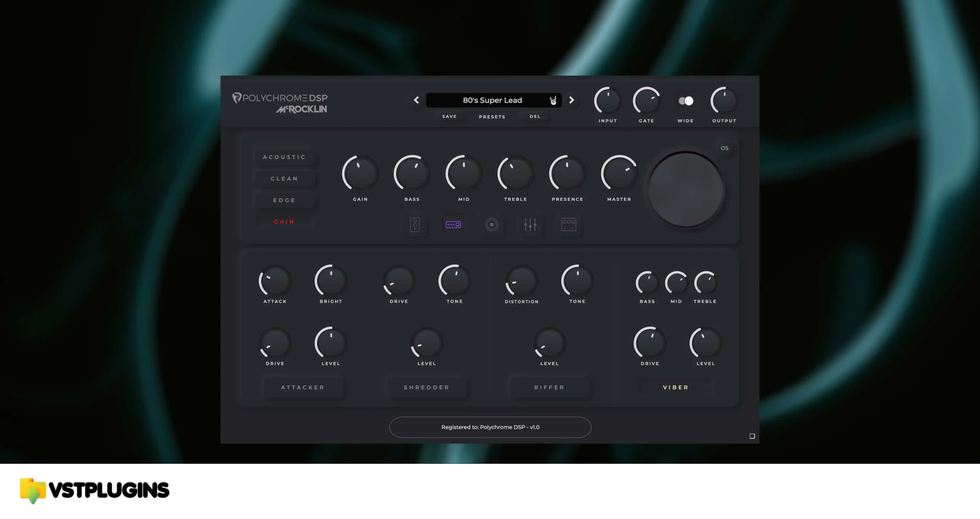This screenshot has width=980, height=519.
Task: Open the stompbox pedal section icon
Action: tap(415, 225)
